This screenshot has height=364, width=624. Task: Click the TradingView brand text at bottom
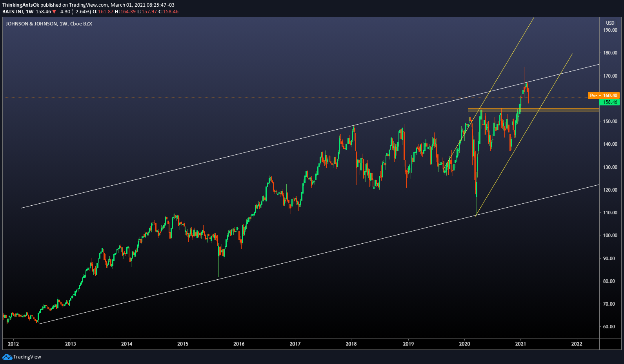point(27,357)
